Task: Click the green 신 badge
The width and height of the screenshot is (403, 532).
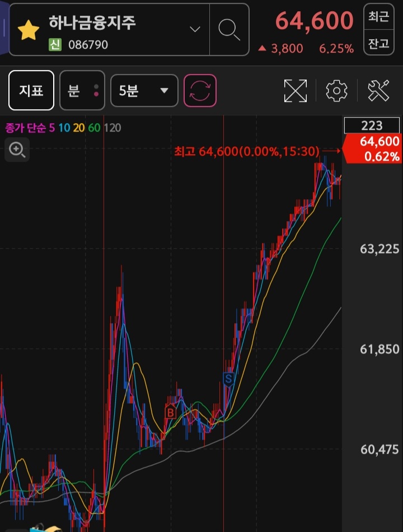Action: pyautogui.click(x=55, y=44)
